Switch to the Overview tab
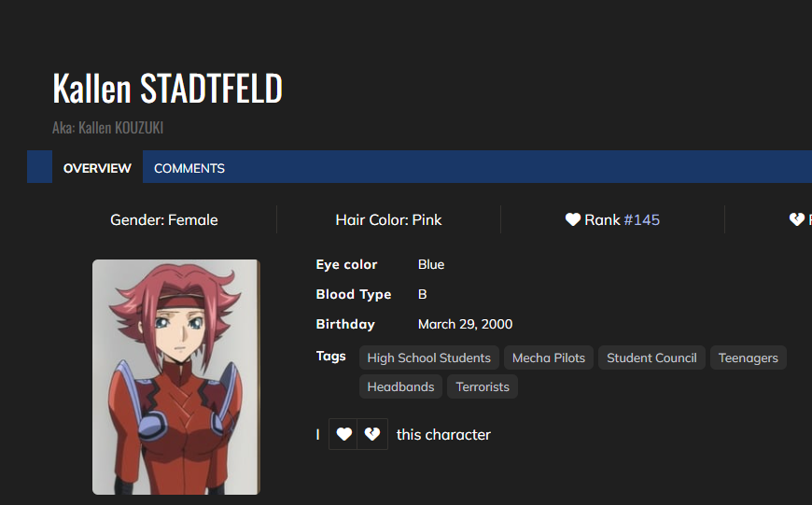The height and width of the screenshot is (505, 812). pyautogui.click(x=97, y=168)
